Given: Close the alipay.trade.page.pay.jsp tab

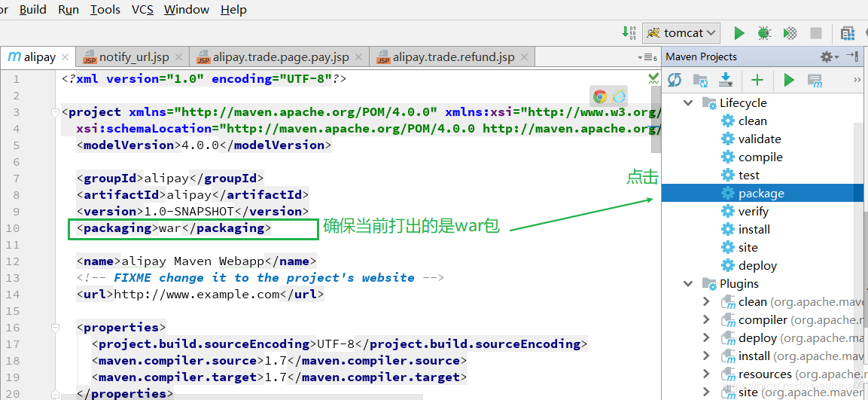Looking at the screenshot, I should [358, 57].
